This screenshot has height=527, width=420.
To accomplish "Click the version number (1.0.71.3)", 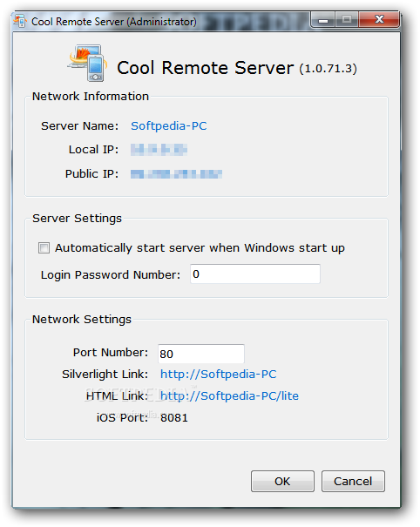I will [x=328, y=69].
